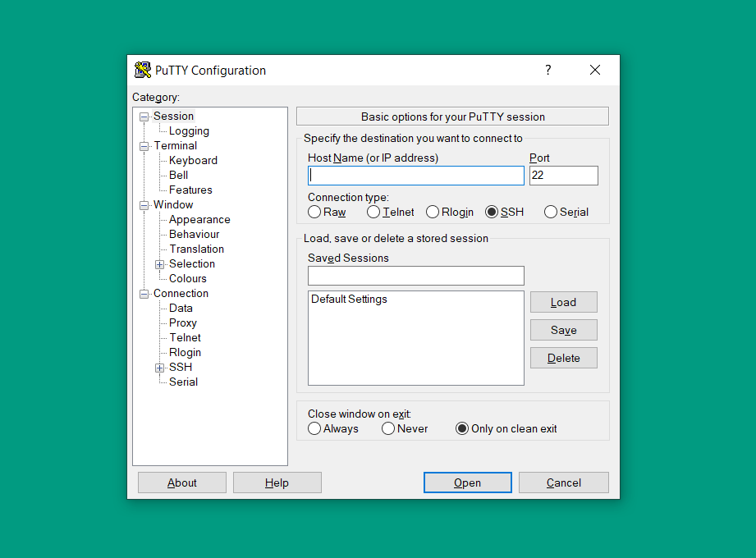The image size is (756, 558).
Task: Select the Selection category label
Action: [x=192, y=264]
